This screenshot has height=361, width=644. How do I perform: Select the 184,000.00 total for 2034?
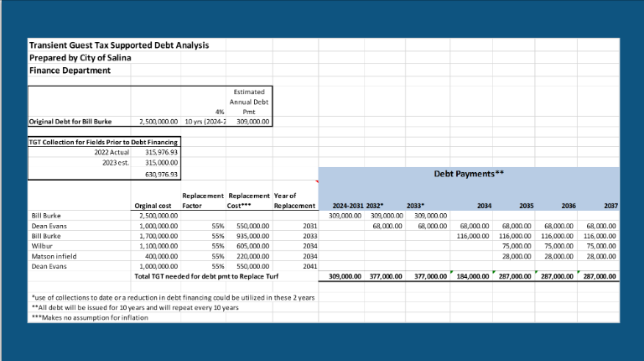pyautogui.click(x=475, y=275)
